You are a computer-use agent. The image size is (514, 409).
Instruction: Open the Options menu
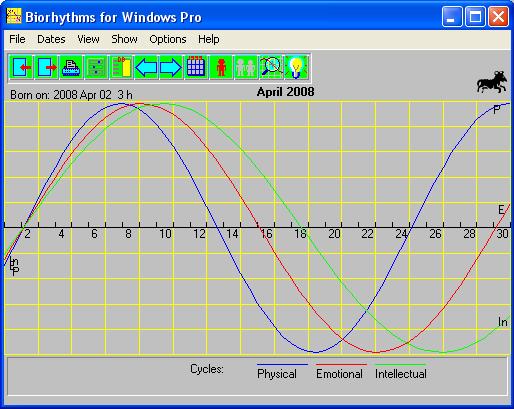(x=168, y=39)
